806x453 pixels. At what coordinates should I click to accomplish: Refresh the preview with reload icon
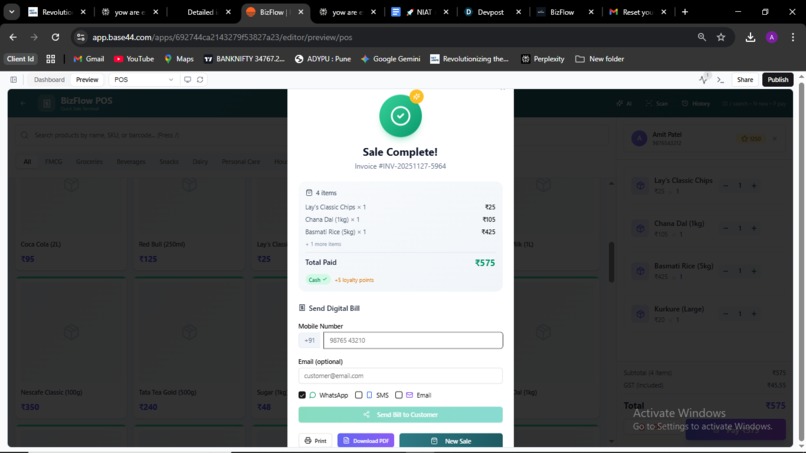coord(200,80)
